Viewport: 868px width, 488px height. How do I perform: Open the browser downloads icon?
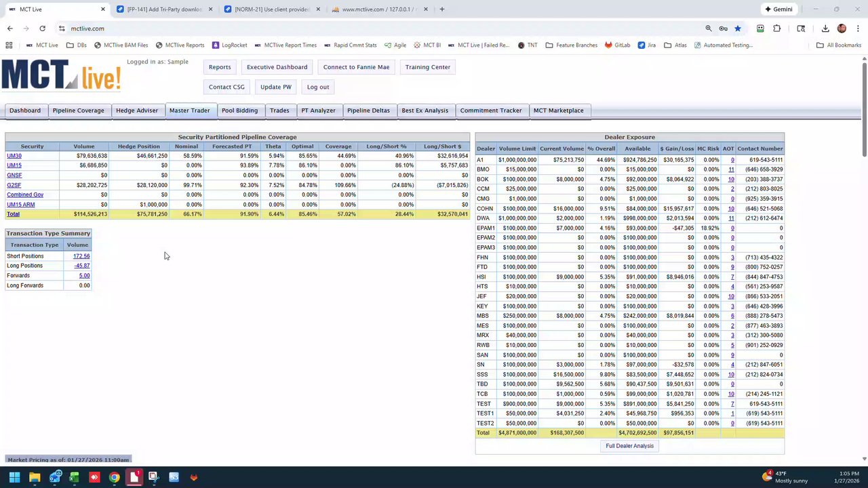(x=825, y=28)
